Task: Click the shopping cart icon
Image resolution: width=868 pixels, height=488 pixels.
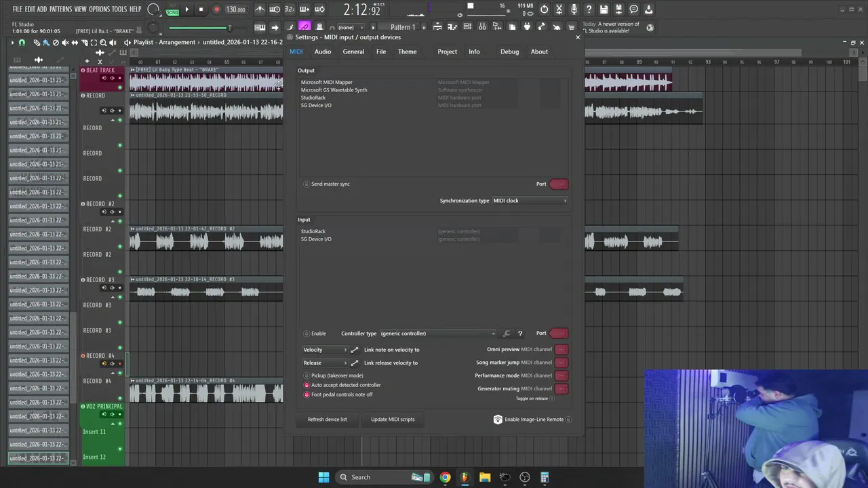Action: pos(572,27)
